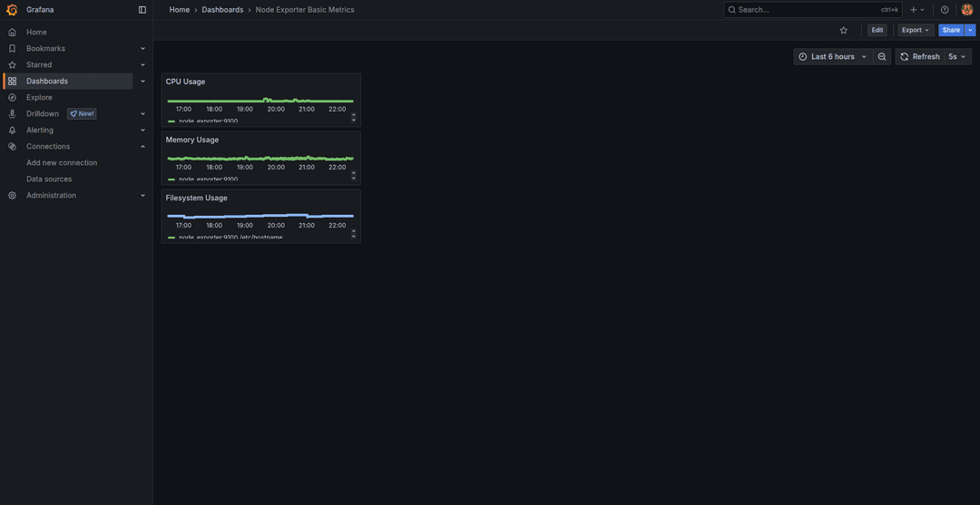Screen dimensions: 980x505
Task: Navigate to Dashboards breadcrumb link
Action: click(x=222, y=10)
